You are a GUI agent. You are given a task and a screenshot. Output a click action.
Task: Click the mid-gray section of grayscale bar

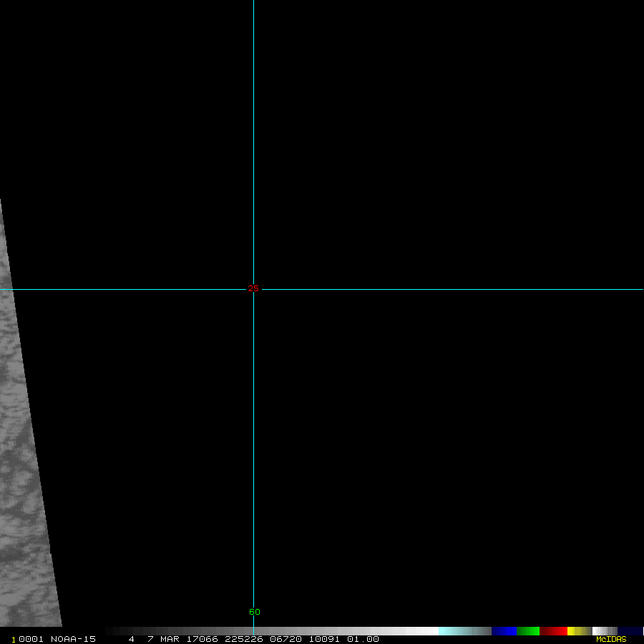click(272, 631)
